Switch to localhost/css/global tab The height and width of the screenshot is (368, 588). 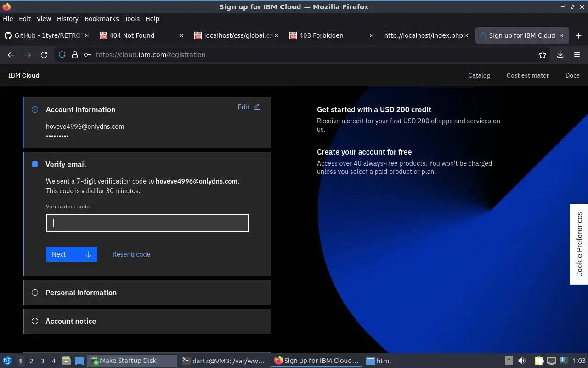click(236, 35)
